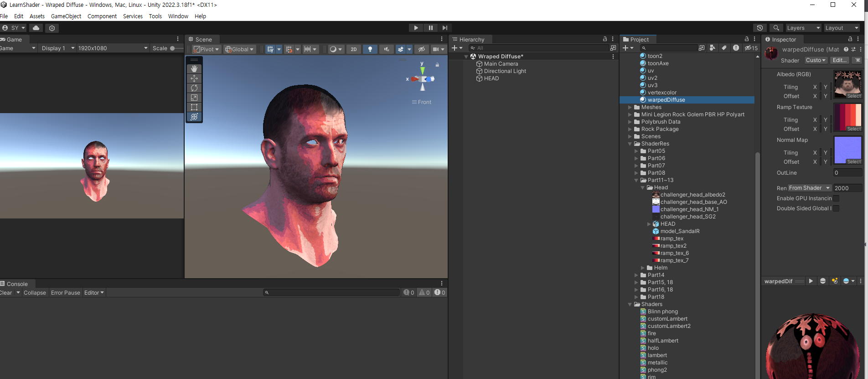Click the ruler snap settings icon
The height and width of the screenshot is (379, 868).
(307, 49)
